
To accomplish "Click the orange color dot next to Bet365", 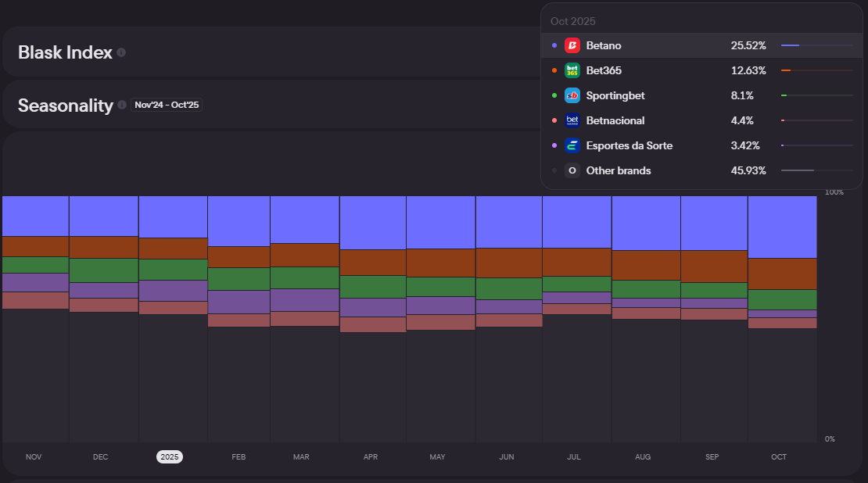I will (554, 70).
